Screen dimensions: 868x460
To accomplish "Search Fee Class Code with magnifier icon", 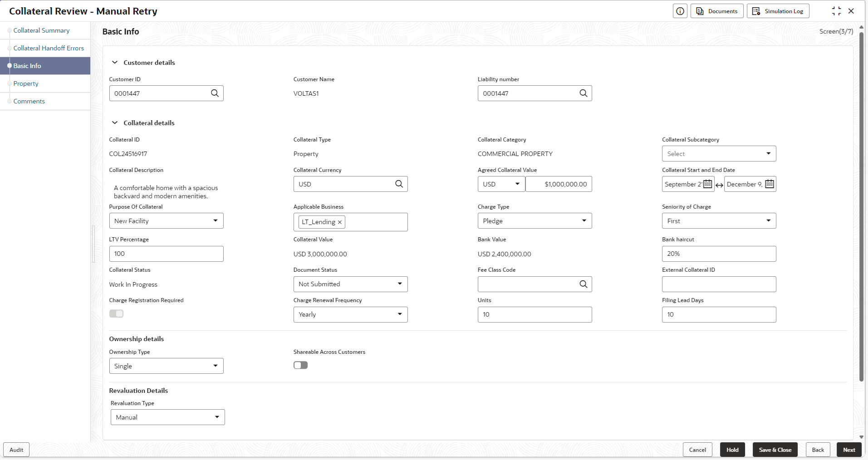I will [x=583, y=284].
